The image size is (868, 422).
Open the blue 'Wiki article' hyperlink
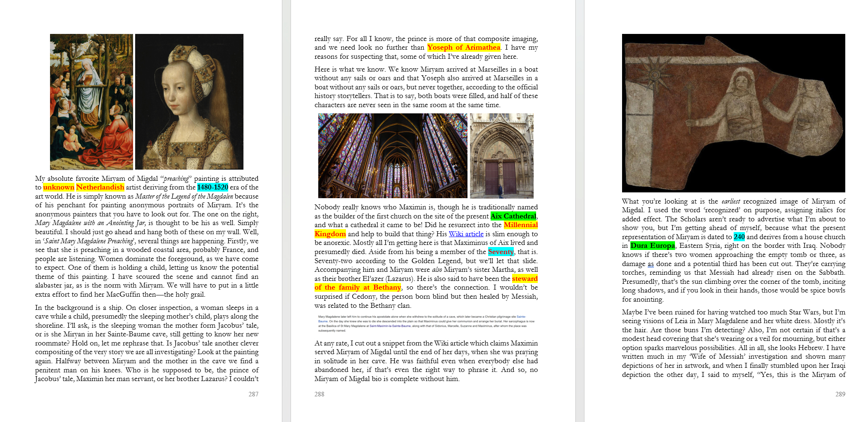(466, 234)
